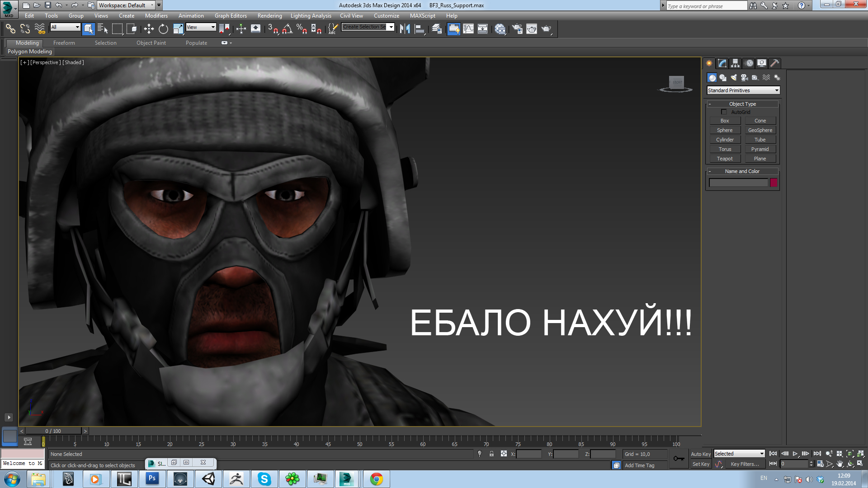Open Standard Primitives dropdown

click(x=743, y=90)
